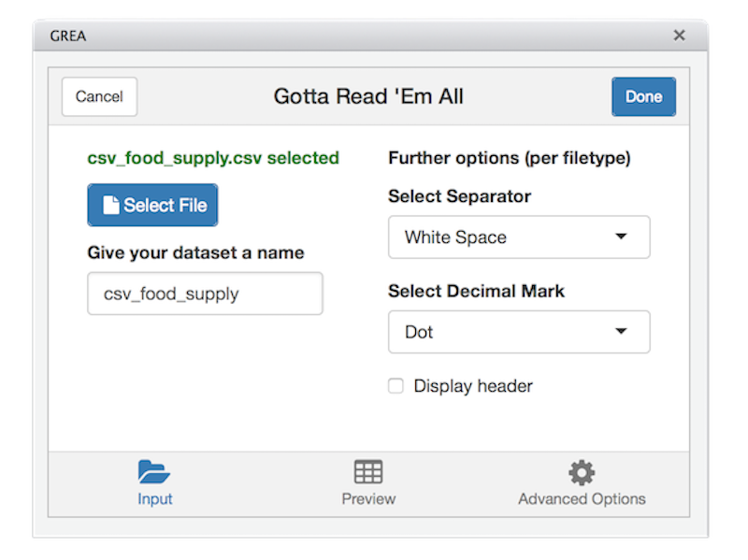The height and width of the screenshot is (560, 748).
Task: Click the table grid Preview icon
Action: click(x=368, y=472)
